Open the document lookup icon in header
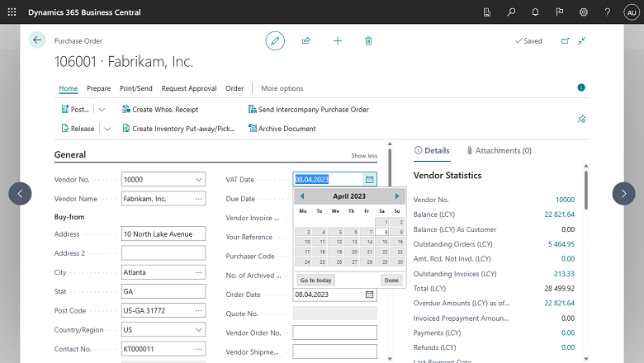Viewport: 644px width, 363px height. (486, 12)
